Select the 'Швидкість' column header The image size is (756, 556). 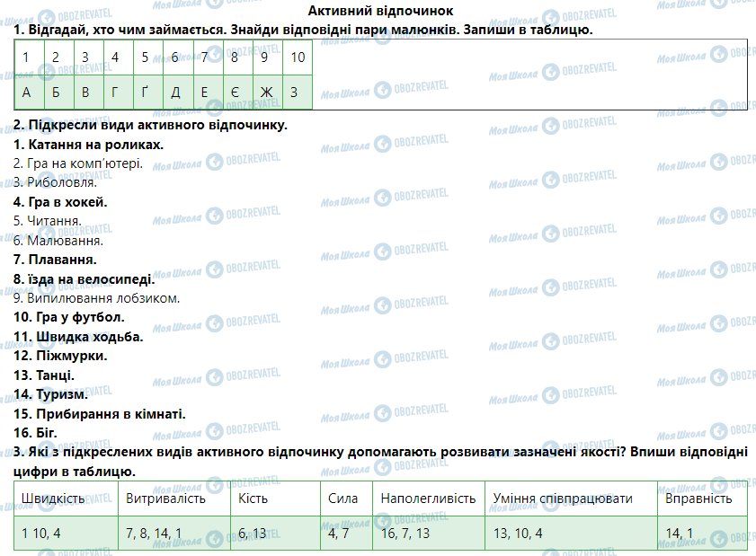tap(53, 499)
